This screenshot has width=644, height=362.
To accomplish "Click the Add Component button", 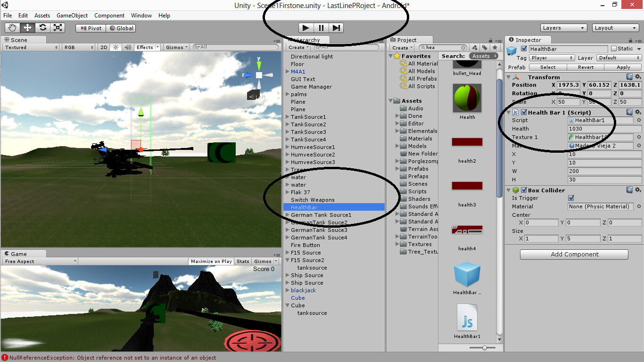I will pyautogui.click(x=573, y=254).
